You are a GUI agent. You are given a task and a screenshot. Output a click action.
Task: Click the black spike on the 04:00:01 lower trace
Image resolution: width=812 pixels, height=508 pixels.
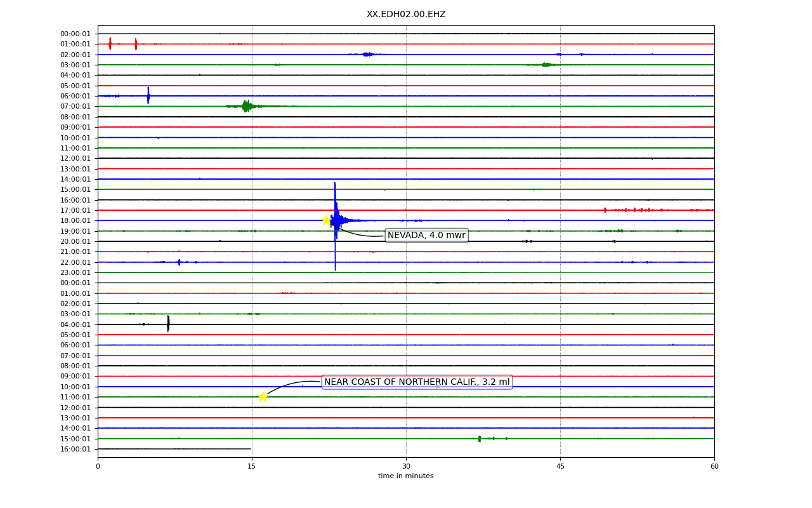click(x=168, y=324)
